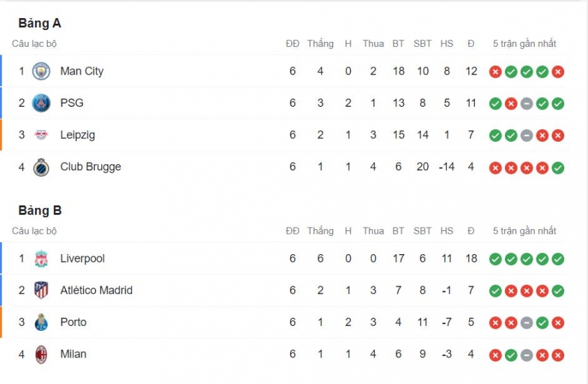Click the Atlético Madrid crest
588x384 pixels.
[x=41, y=290]
